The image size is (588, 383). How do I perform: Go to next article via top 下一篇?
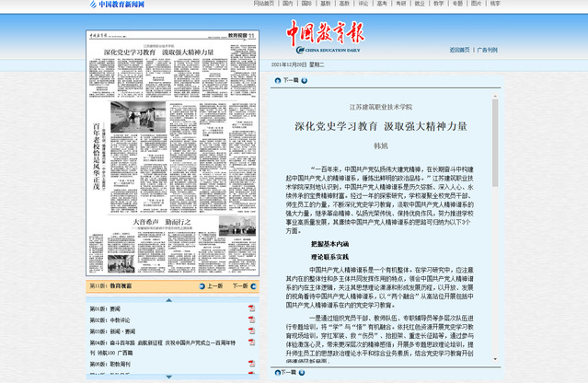[290, 81]
